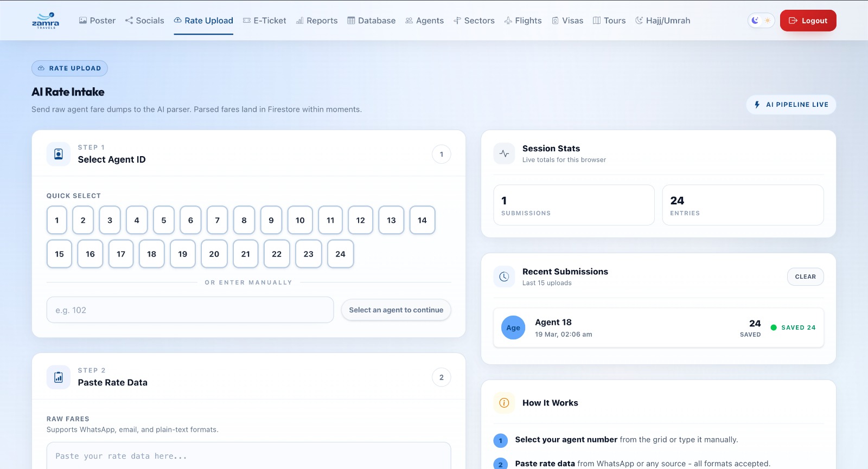Select agent 1 from quick select
Image resolution: width=868 pixels, height=469 pixels.
pos(57,220)
